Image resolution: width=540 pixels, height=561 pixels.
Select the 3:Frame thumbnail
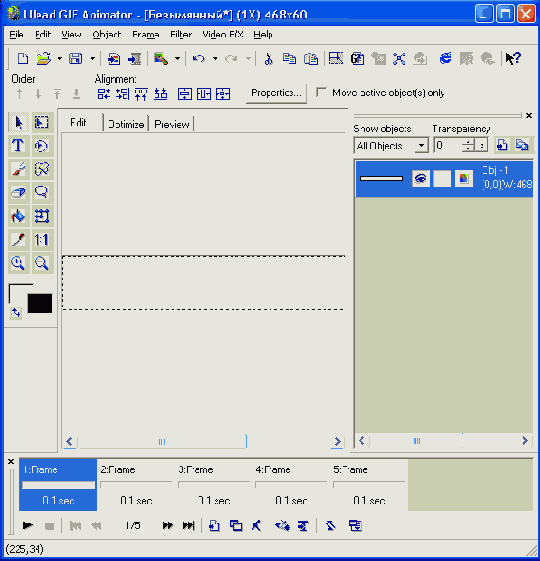[214, 485]
